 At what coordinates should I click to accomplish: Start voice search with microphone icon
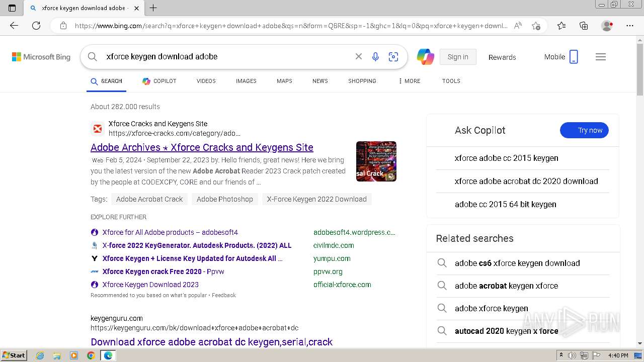[x=375, y=57]
